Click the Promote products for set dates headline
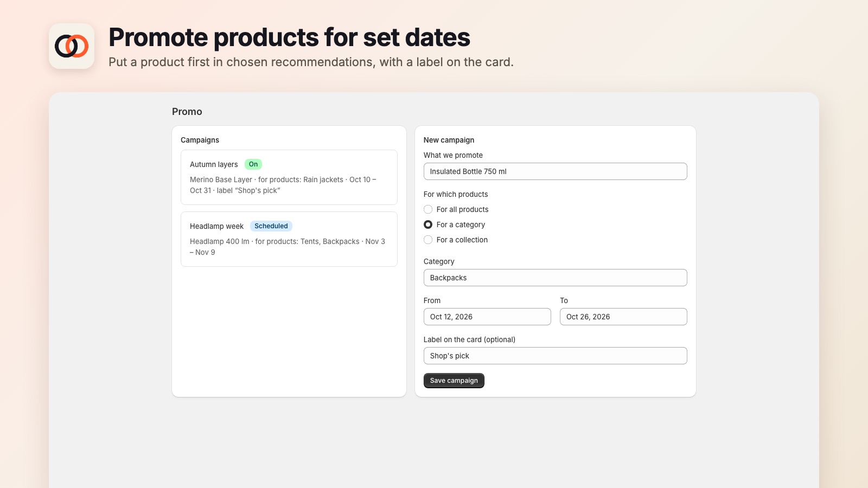Screen dimensions: 868x488 tap(289, 37)
